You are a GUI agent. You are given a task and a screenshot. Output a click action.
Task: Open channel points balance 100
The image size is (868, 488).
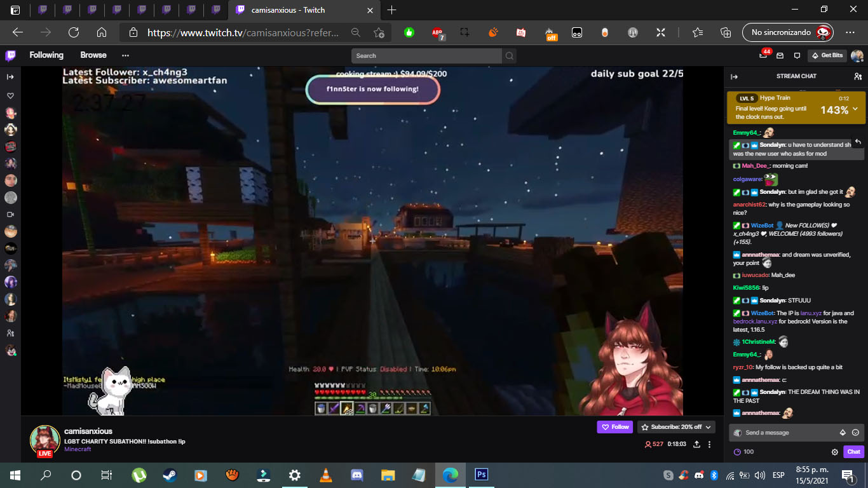[x=743, y=452]
